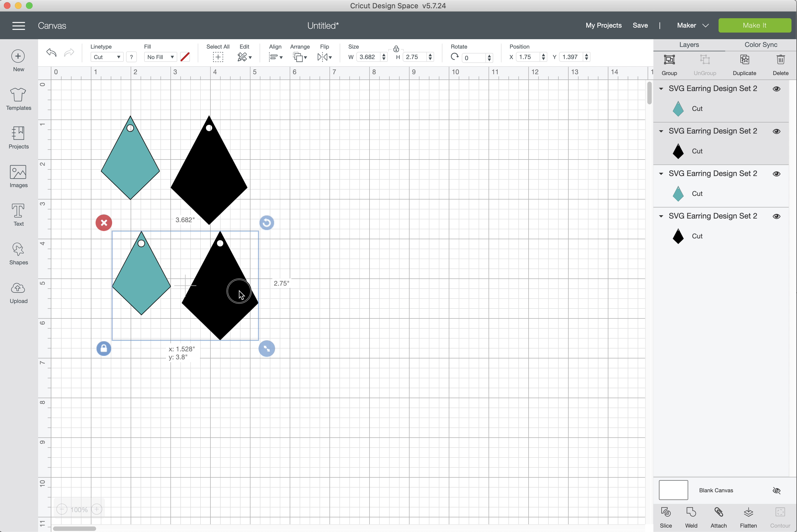Slice the selected shapes
797x532 pixels.
tap(666, 517)
